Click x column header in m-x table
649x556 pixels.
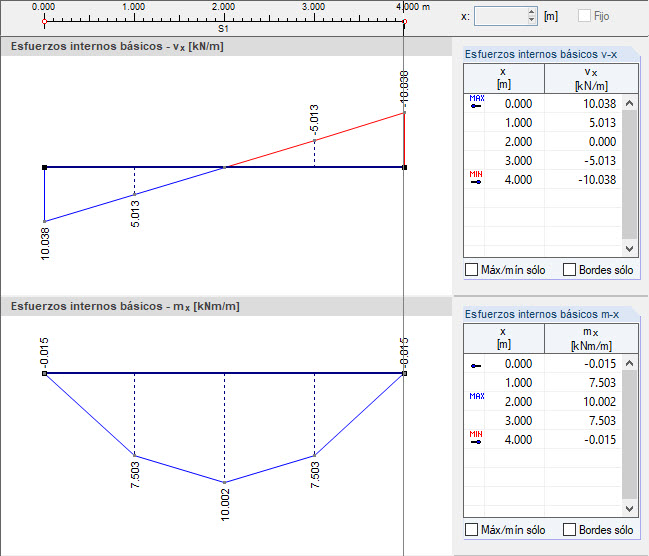pos(504,339)
